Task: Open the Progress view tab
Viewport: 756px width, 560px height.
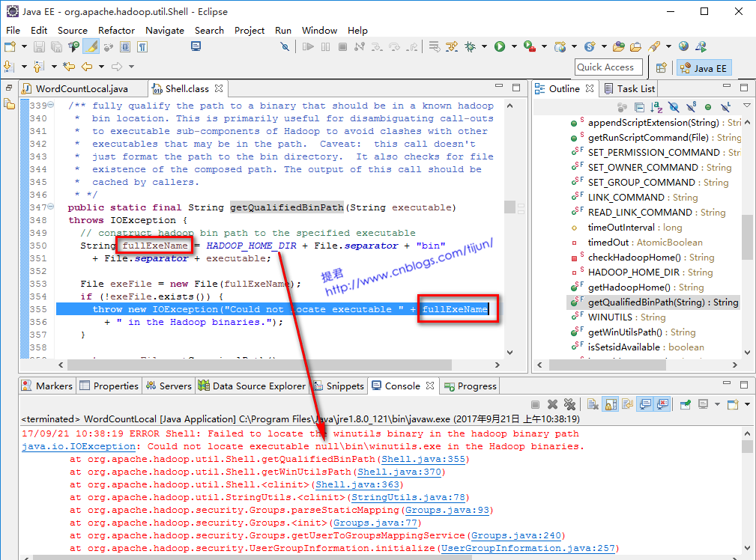Action: (471, 386)
